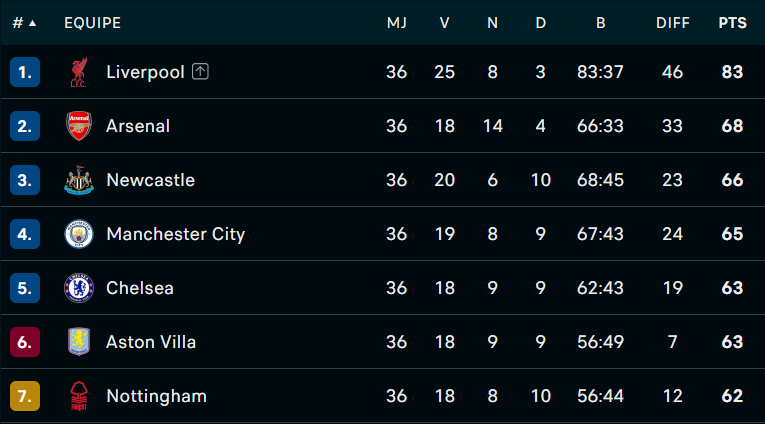Click the maroon rank 6 badge
Image resolution: width=765 pixels, height=424 pixels.
click(25, 342)
